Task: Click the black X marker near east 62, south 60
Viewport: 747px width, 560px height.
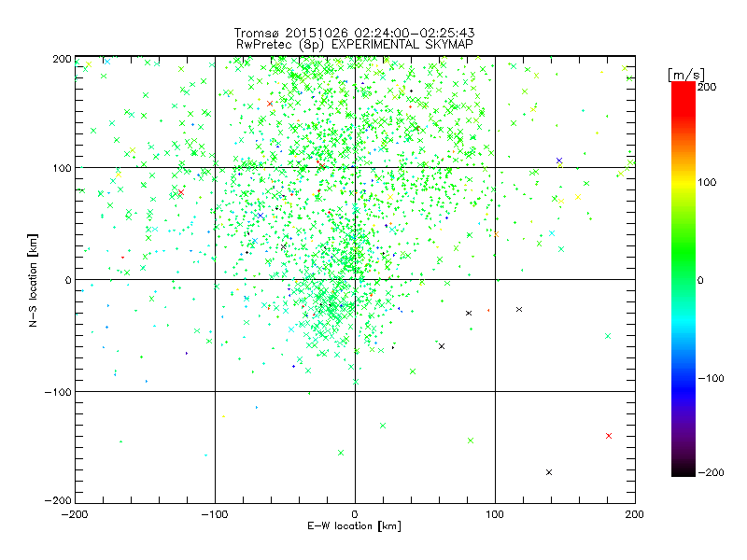Action: (442, 346)
